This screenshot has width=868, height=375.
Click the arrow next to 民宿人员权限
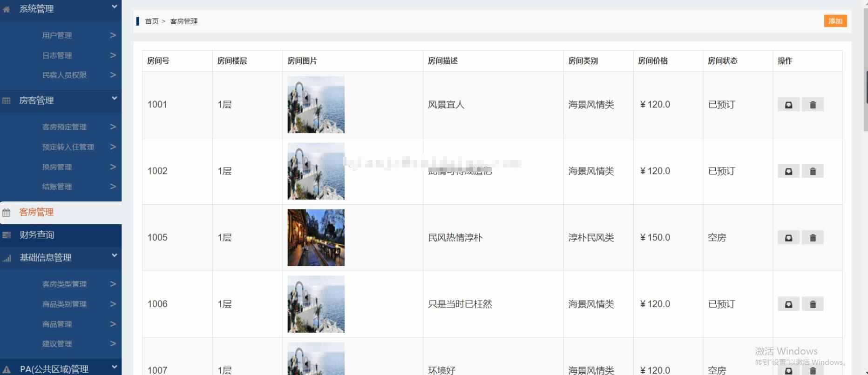click(113, 75)
